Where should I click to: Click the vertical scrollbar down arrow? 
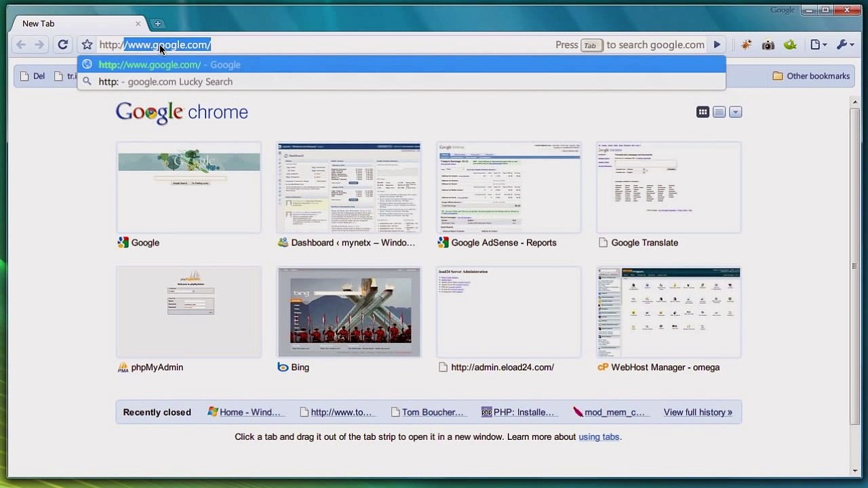(x=855, y=471)
